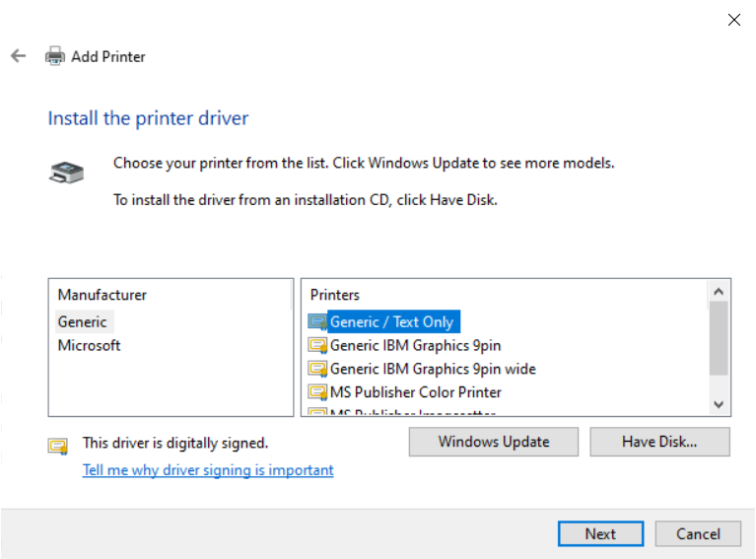Select the Generic / Text Only printer
756x559 pixels.
(x=391, y=321)
